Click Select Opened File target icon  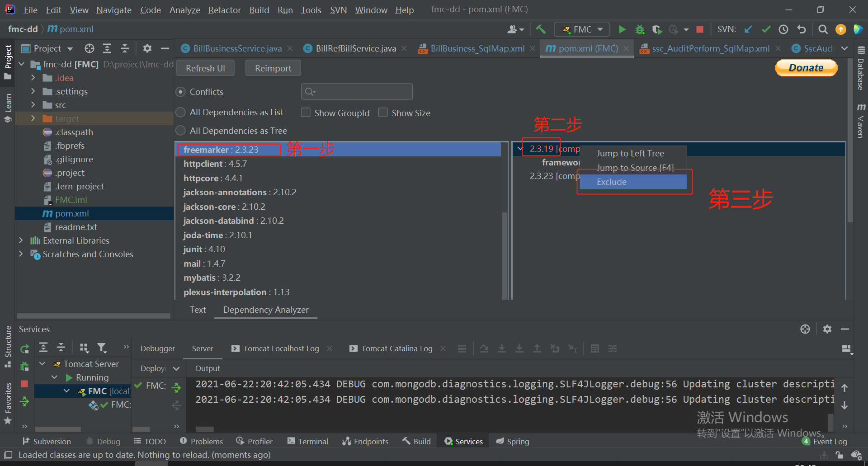click(90, 48)
